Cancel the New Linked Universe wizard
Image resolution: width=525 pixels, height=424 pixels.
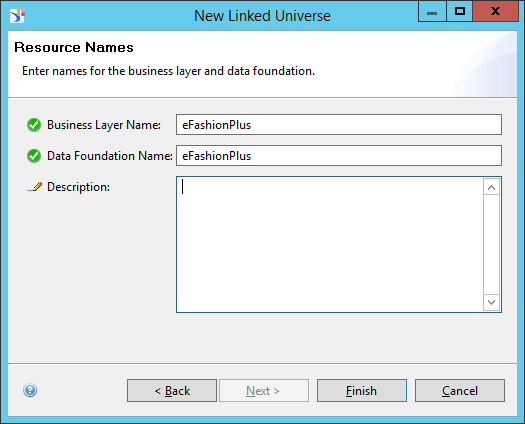(x=460, y=391)
